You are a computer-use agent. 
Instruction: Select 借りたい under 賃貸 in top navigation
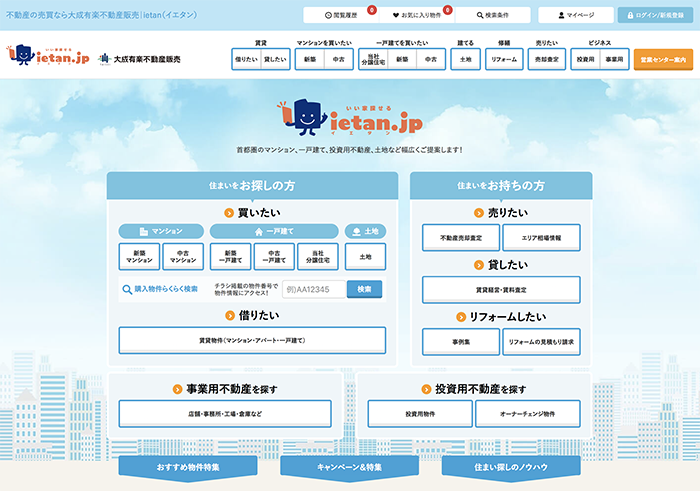tap(246, 60)
